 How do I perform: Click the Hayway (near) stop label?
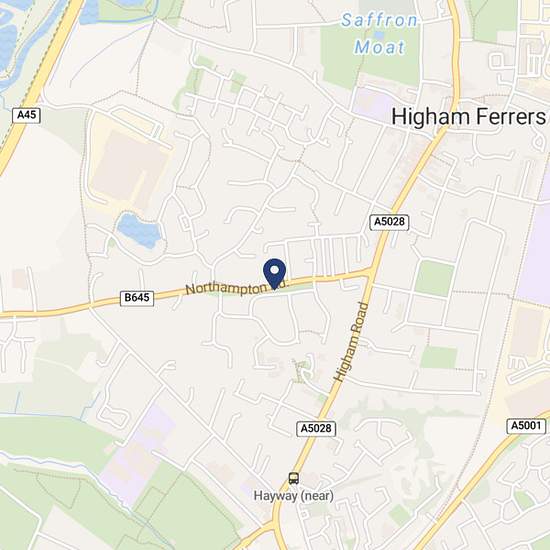pyautogui.click(x=294, y=496)
